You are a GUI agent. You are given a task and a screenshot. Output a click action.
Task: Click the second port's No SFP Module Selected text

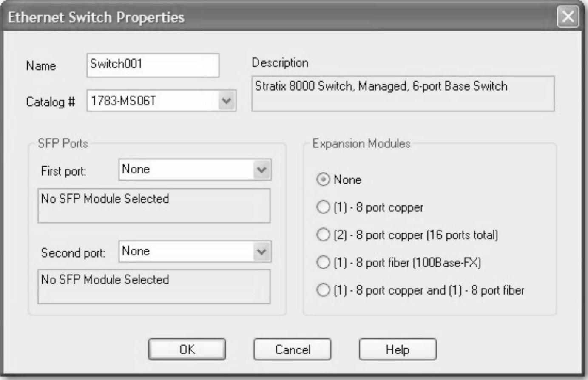[x=105, y=279]
